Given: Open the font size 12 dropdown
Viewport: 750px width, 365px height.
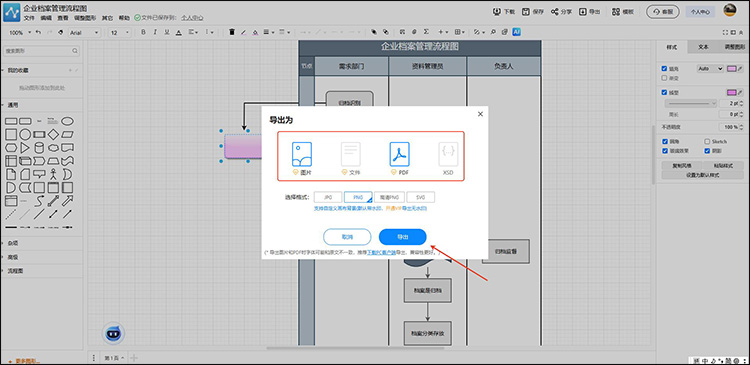Looking at the screenshot, I should pos(120,33).
